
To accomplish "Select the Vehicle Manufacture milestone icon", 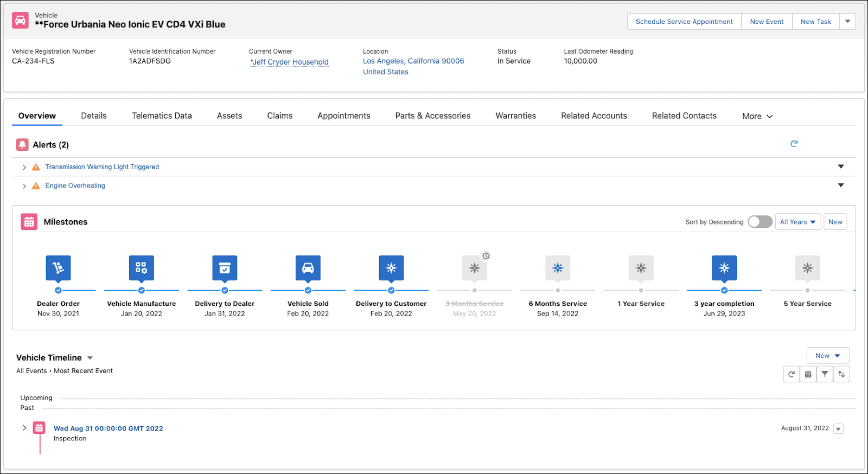I will click(142, 268).
